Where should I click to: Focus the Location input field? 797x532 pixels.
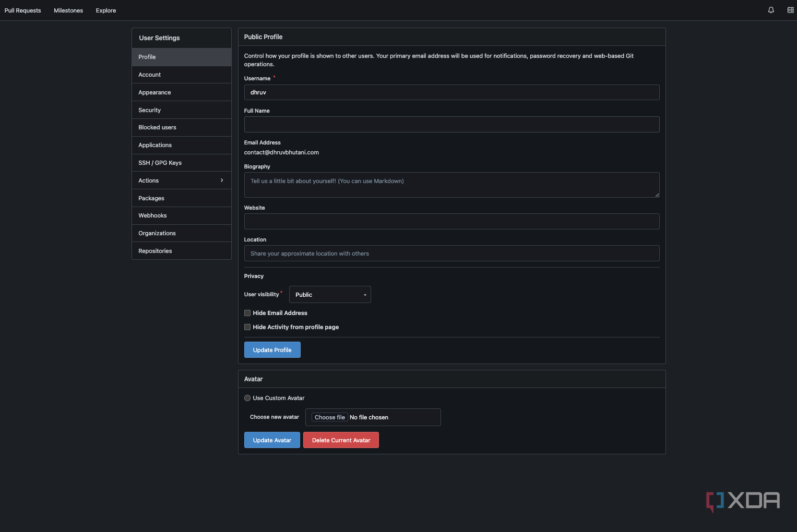[452, 253]
